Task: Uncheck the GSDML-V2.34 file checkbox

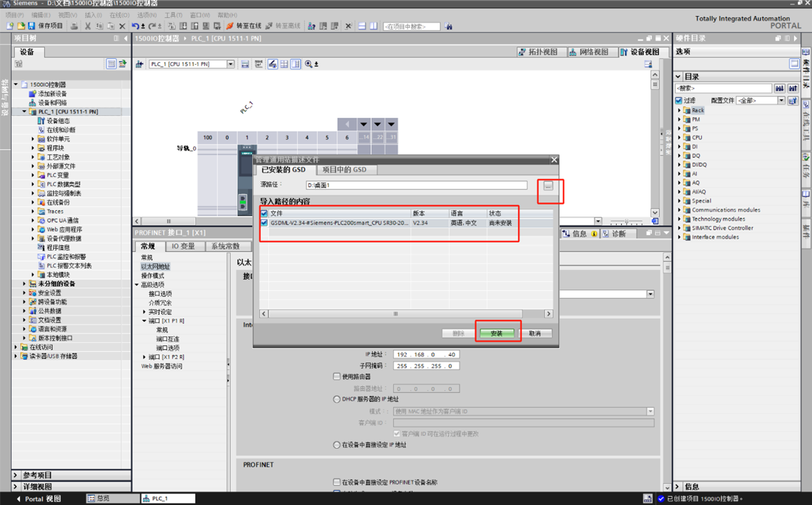Action: click(264, 223)
